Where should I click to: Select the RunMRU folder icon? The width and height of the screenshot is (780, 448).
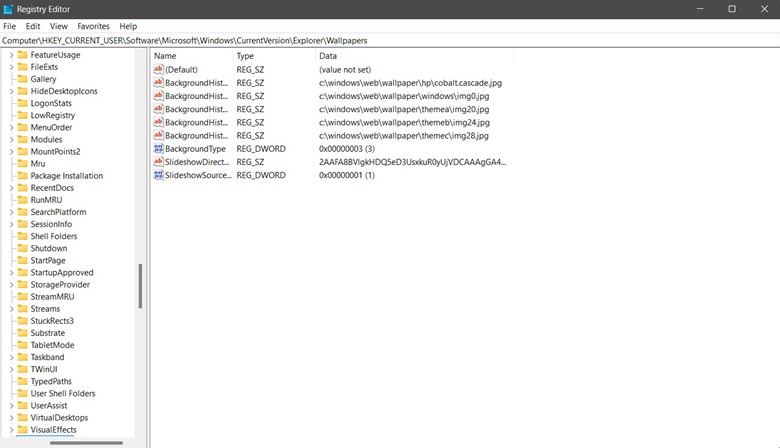click(22, 200)
